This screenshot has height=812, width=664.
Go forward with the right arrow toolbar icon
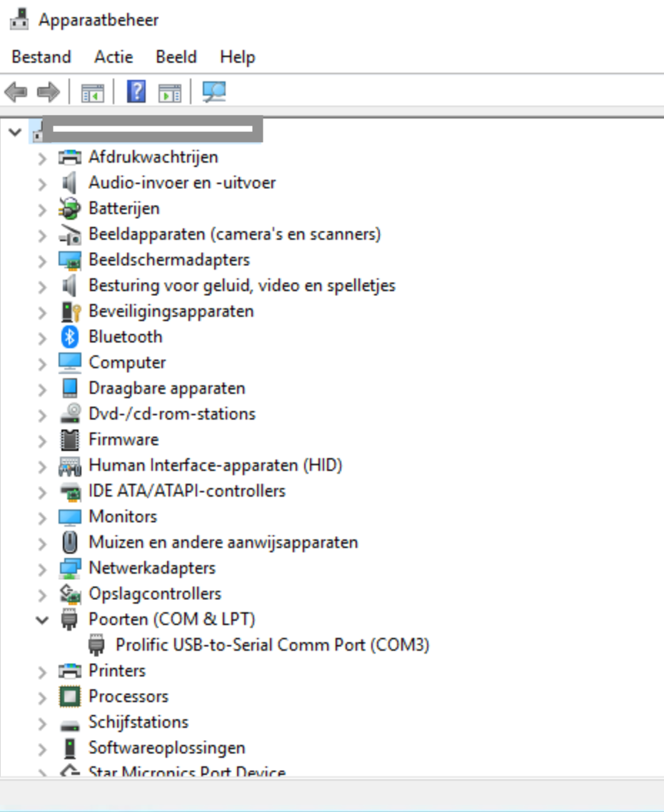click(49, 92)
